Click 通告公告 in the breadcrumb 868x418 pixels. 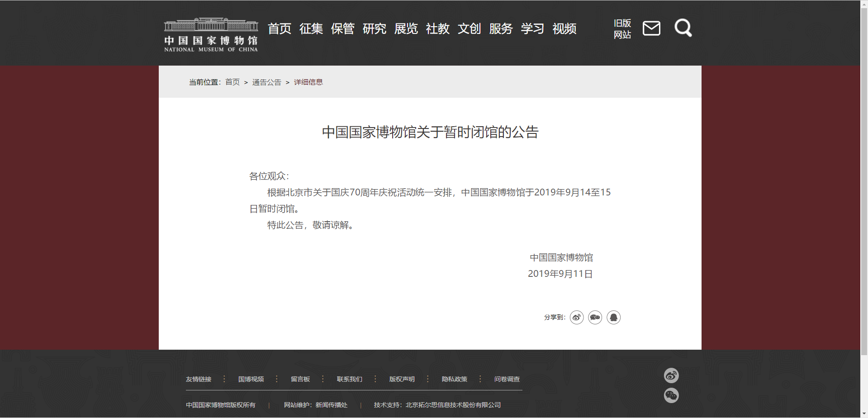tap(266, 82)
